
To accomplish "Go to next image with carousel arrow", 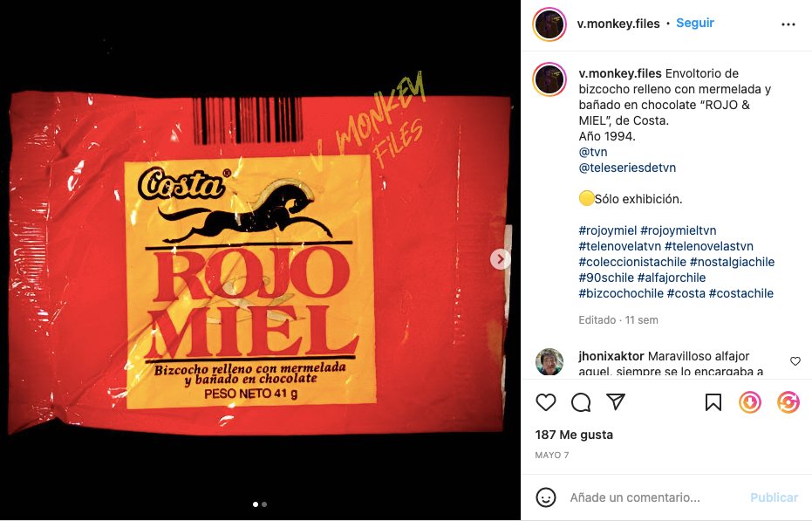I will [501, 259].
